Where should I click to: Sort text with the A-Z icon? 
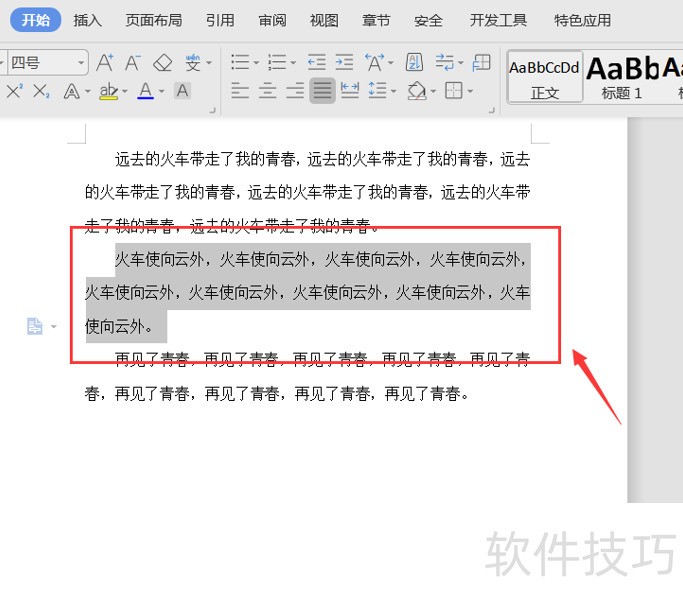coord(414,62)
